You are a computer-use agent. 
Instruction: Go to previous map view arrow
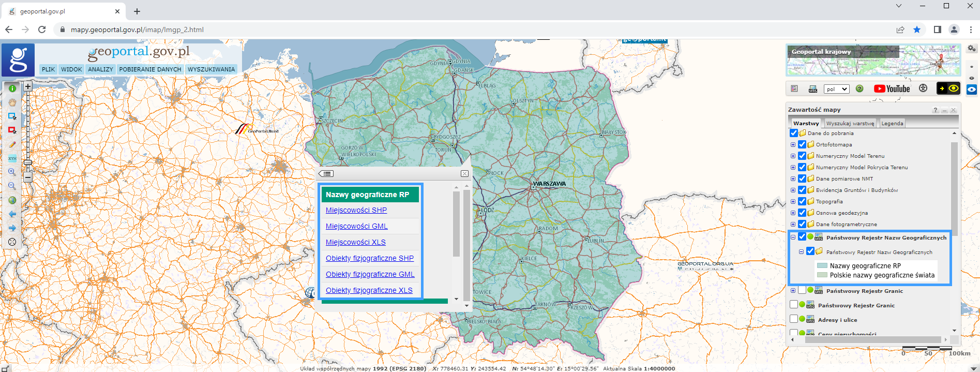pos(12,214)
